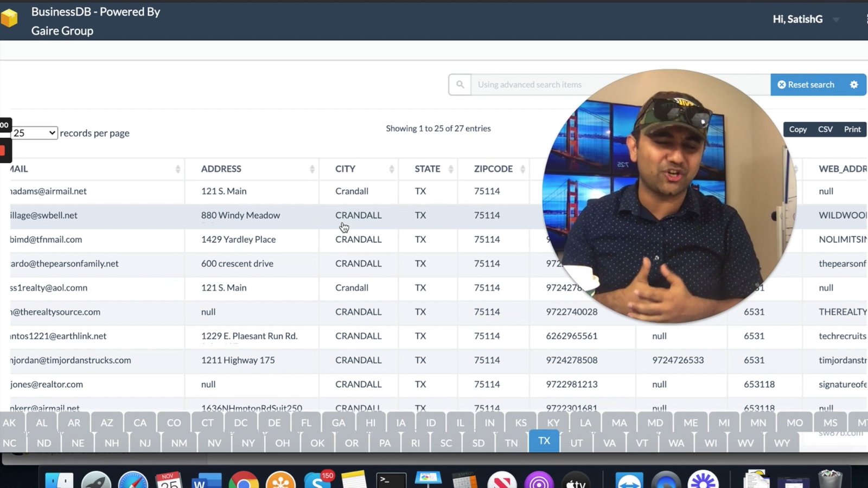
Task: Select the OK state tab
Action: (x=317, y=443)
